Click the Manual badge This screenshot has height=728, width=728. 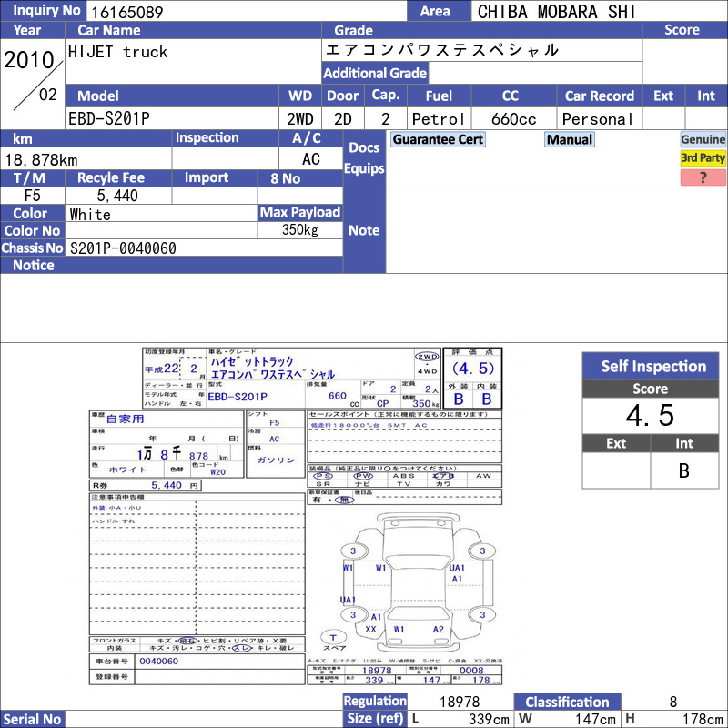(570, 139)
